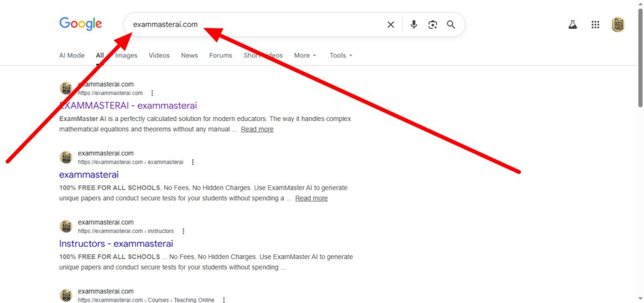
Task: Click the Google logo
Action: click(80, 24)
